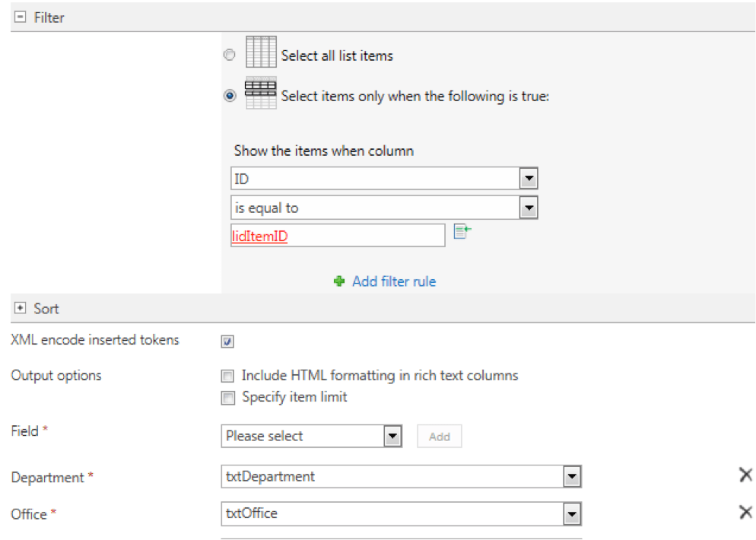Click the green plus Add filter rule icon
Screen dimensions: 756x540
(339, 281)
